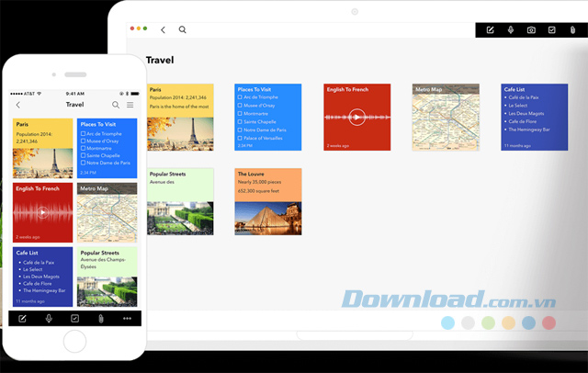588x373 pixels.
Task: Pick the gray color swatch
Action: 468,322
